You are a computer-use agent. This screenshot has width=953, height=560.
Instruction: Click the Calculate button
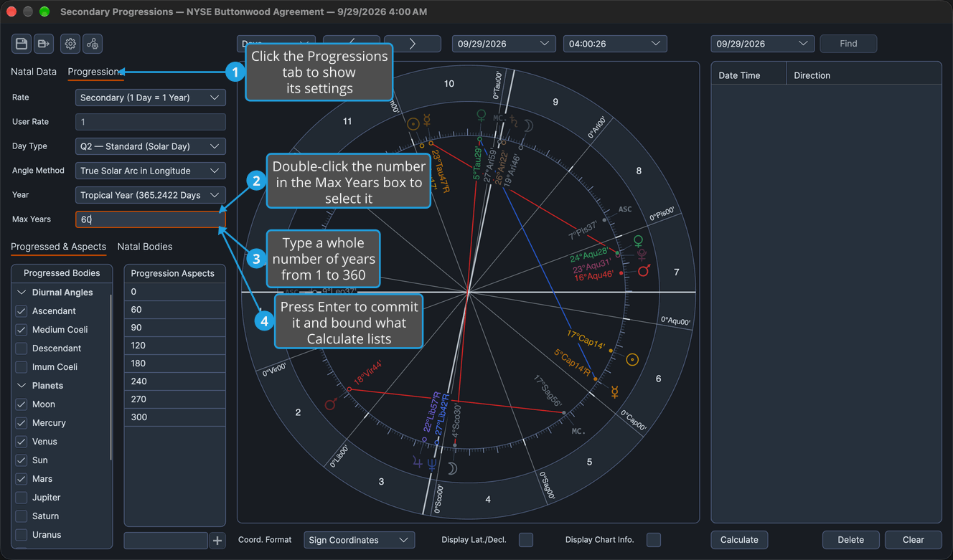point(739,540)
